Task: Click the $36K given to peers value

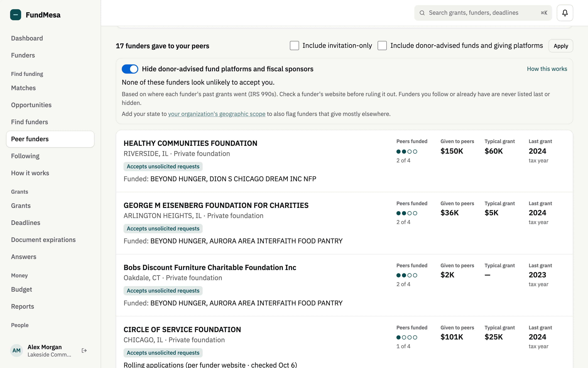Action: pyautogui.click(x=450, y=213)
